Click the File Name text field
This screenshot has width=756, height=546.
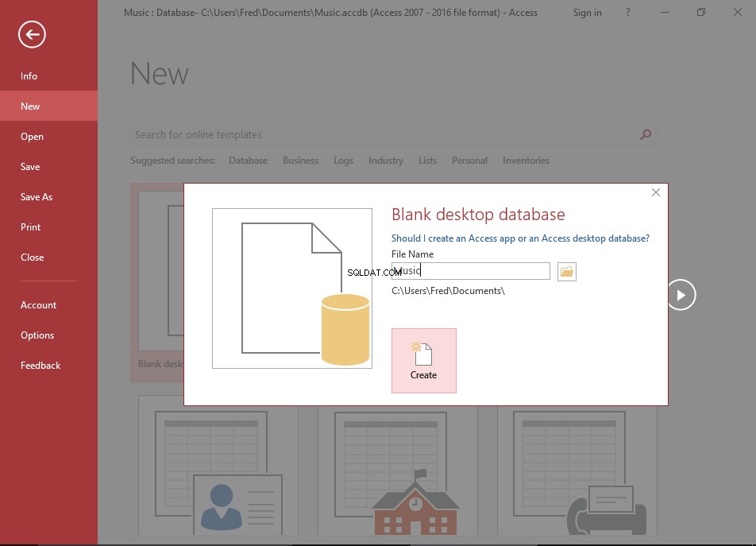pos(471,270)
